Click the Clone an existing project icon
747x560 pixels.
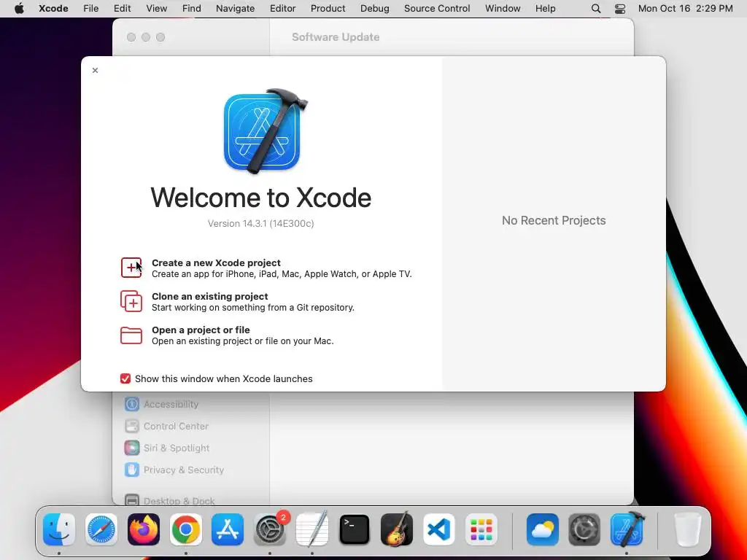pyautogui.click(x=131, y=301)
